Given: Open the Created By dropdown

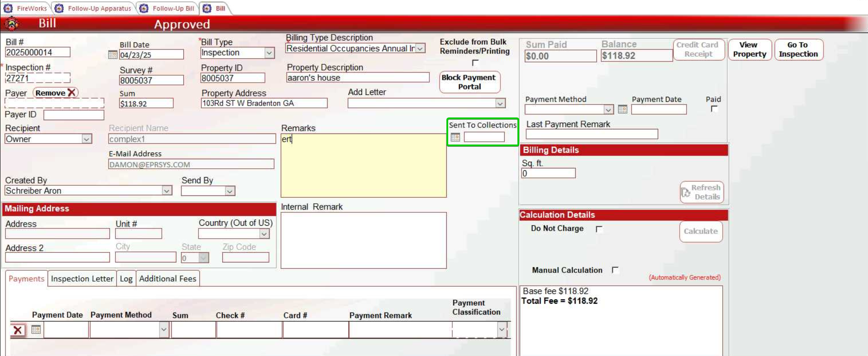Looking at the screenshot, I should click(167, 191).
